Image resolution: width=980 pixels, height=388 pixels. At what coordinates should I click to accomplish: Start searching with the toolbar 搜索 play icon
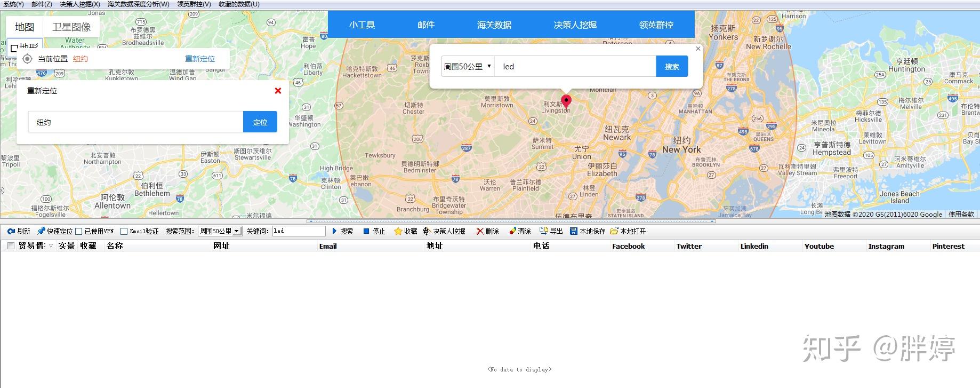tap(334, 231)
